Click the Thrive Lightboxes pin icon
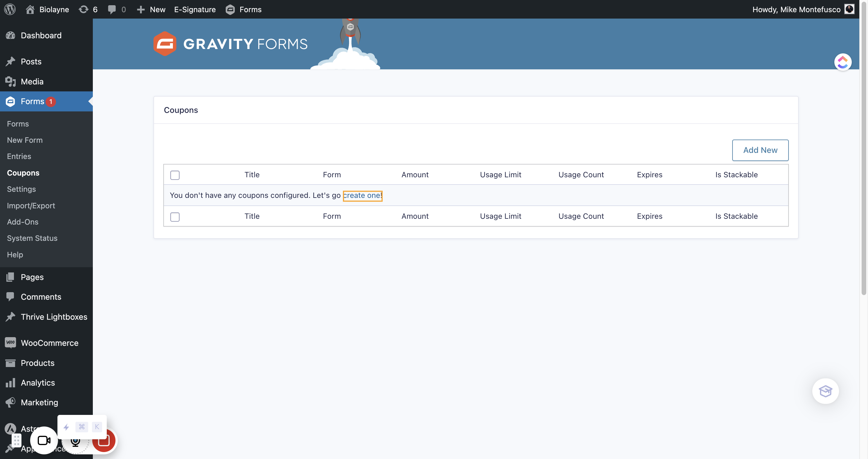This screenshot has height=459, width=868. 10,317
